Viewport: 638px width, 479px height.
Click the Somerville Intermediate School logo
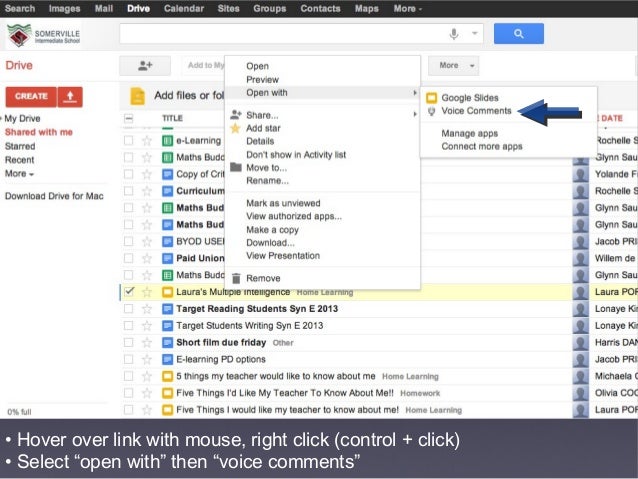click(44, 36)
